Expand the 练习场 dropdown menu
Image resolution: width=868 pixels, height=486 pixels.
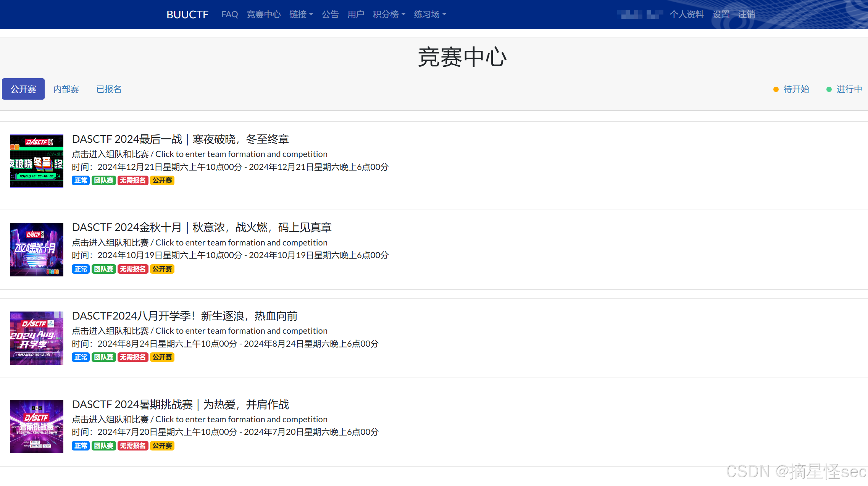(430, 15)
